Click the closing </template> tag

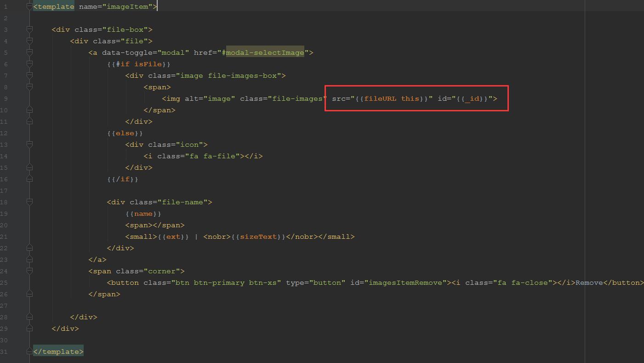[58, 351]
